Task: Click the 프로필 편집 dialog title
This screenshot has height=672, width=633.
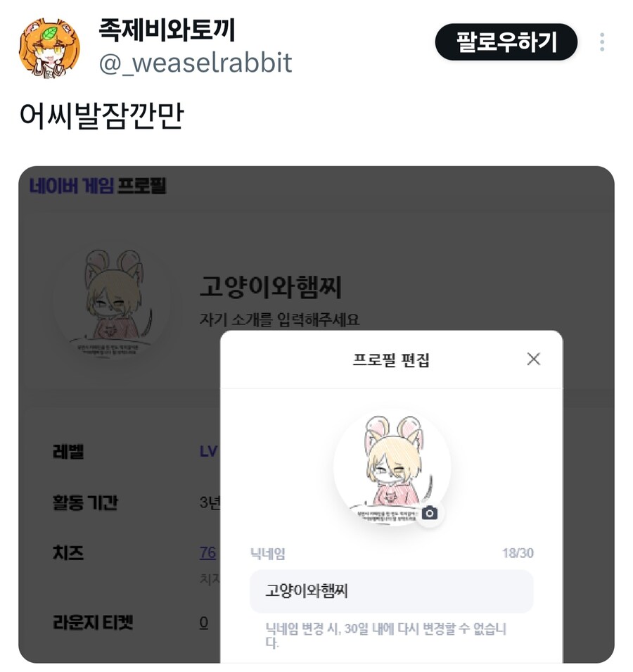Action: pyautogui.click(x=391, y=360)
